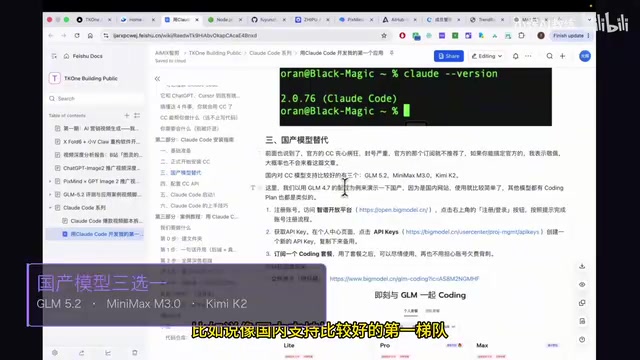Open the notifications bell
This screenshot has width=640, height=360.
point(516,56)
